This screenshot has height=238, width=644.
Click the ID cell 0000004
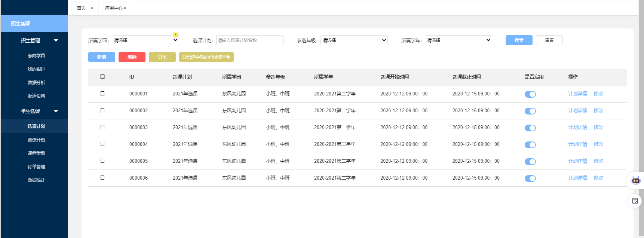[138, 144]
